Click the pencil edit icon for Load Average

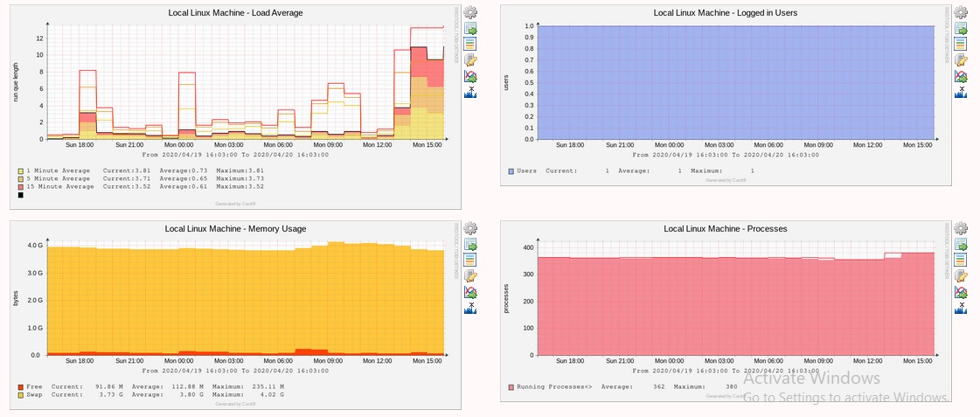click(470, 59)
